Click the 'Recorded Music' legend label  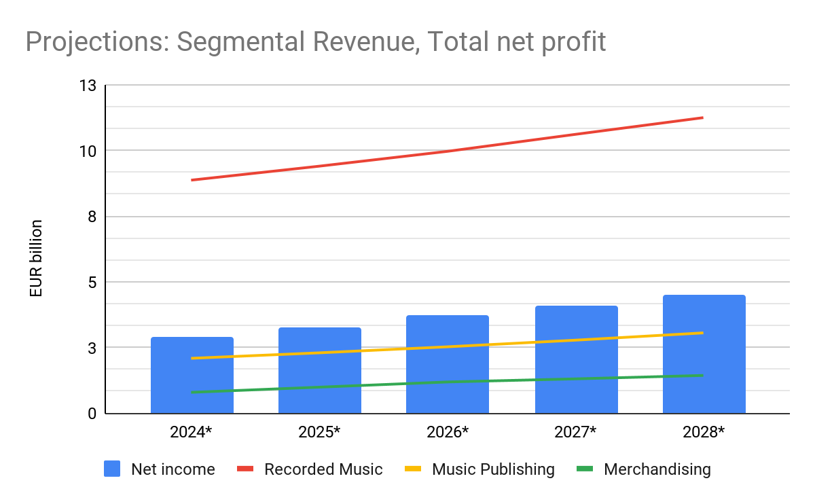(x=323, y=469)
